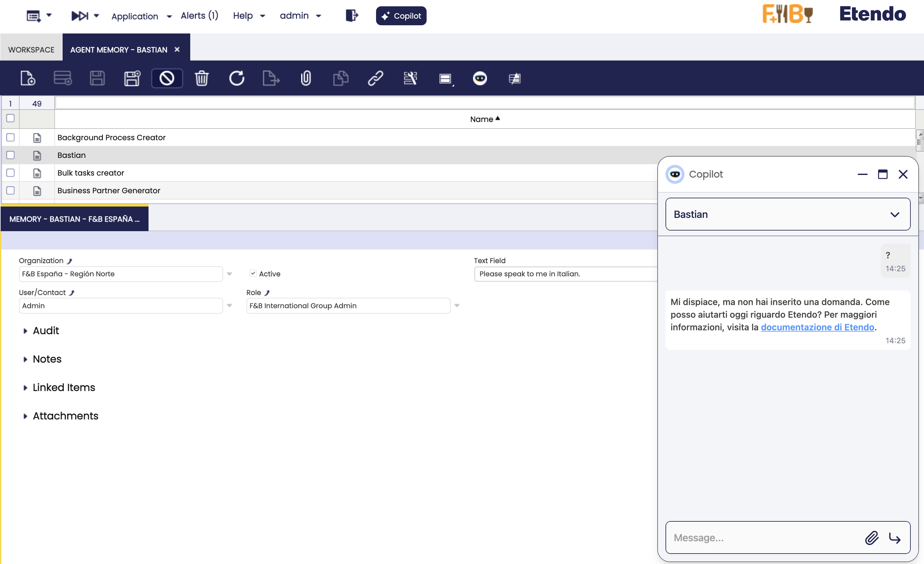Click the trash delete record icon

pyautogui.click(x=202, y=78)
